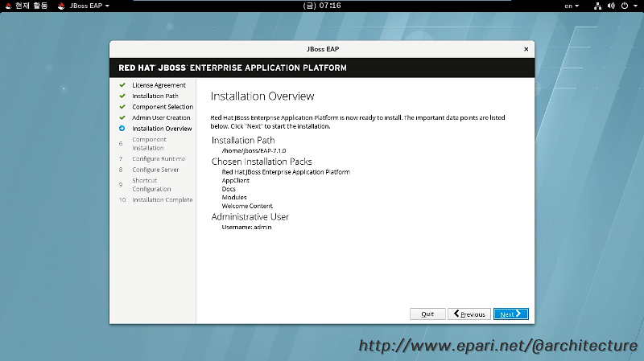Select the Configure Server step
Screen dimensions: 644x361
coord(155,170)
